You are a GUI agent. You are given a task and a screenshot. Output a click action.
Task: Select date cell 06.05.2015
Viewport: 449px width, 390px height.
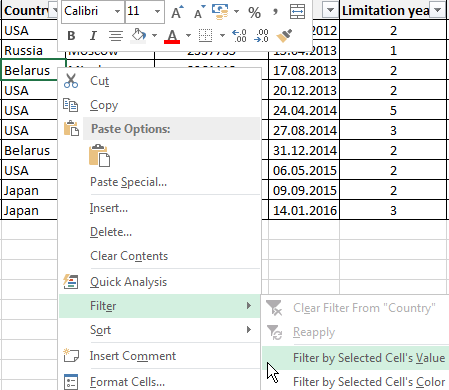(304, 170)
